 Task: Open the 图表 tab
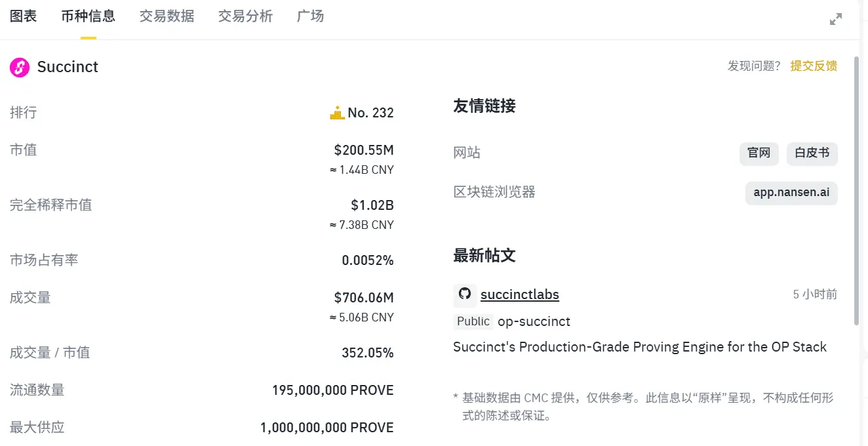(23, 16)
